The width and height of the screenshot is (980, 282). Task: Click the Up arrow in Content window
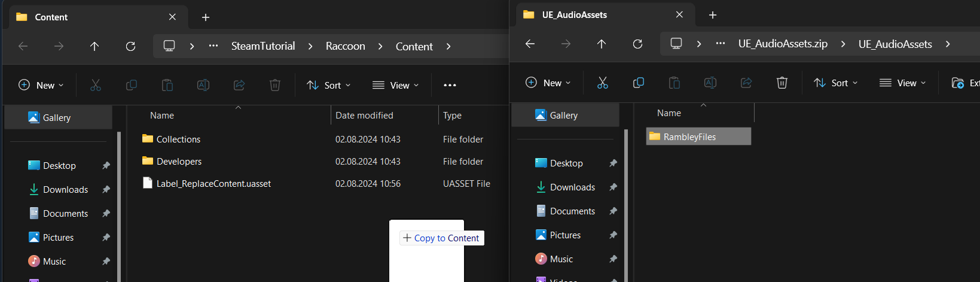point(94,46)
